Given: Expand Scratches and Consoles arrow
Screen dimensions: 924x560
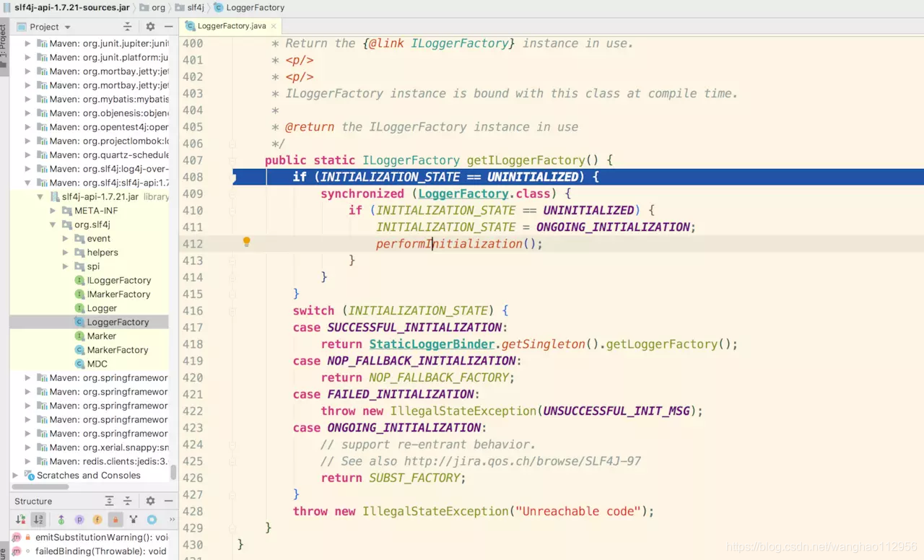Looking at the screenshot, I should 16,476.
